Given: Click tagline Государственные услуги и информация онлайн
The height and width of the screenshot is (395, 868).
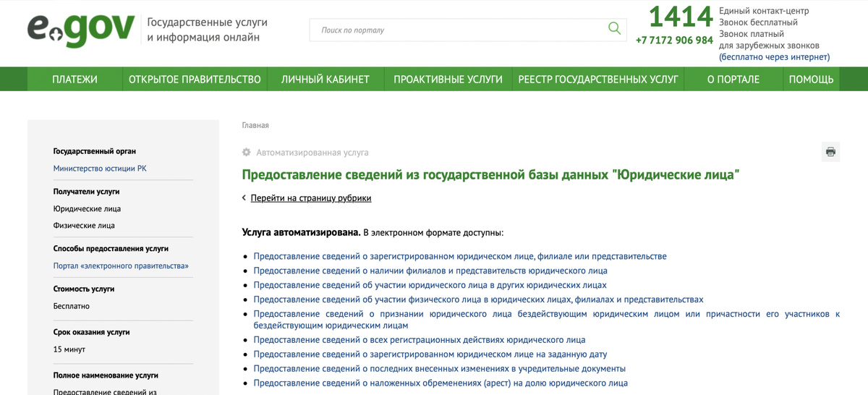Looking at the screenshot, I should [x=207, y=30].
